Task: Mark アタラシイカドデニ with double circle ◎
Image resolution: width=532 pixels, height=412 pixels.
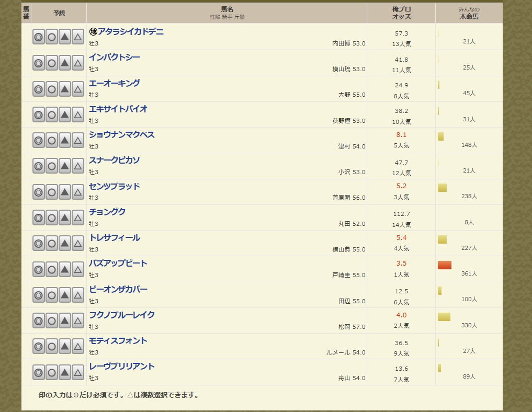Action: pyautogui.click(x=39, y=37)
